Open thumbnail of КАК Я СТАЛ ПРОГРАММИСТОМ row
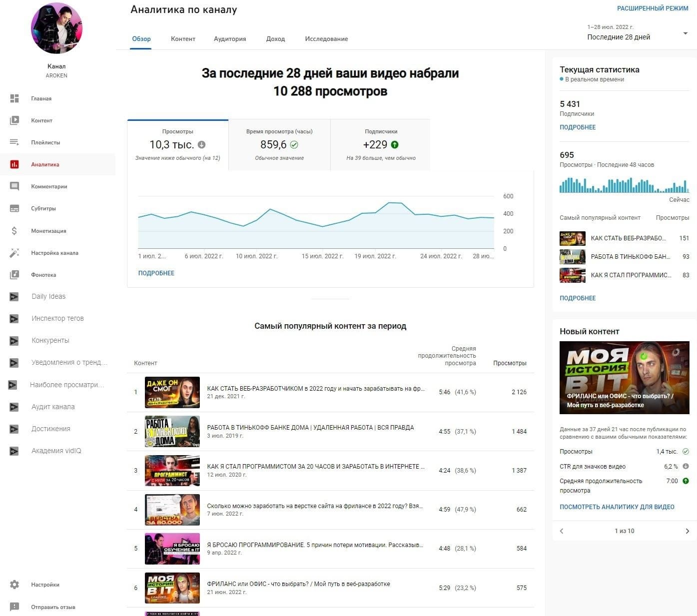 pos(172,471)
